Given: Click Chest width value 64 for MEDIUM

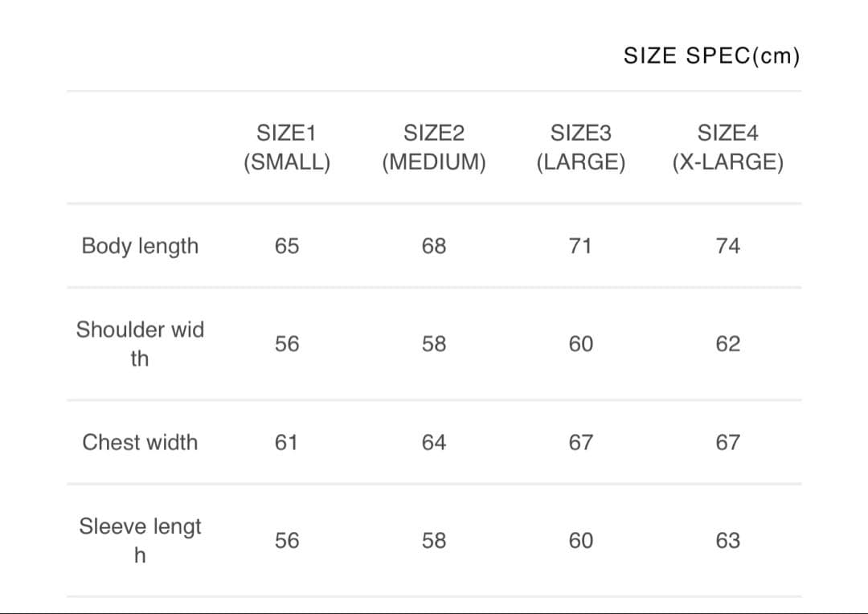Looking at the screenshot, I should (434, 442).
